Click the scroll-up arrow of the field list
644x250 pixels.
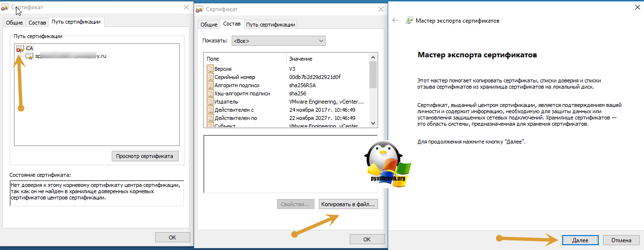coord(373,58)
